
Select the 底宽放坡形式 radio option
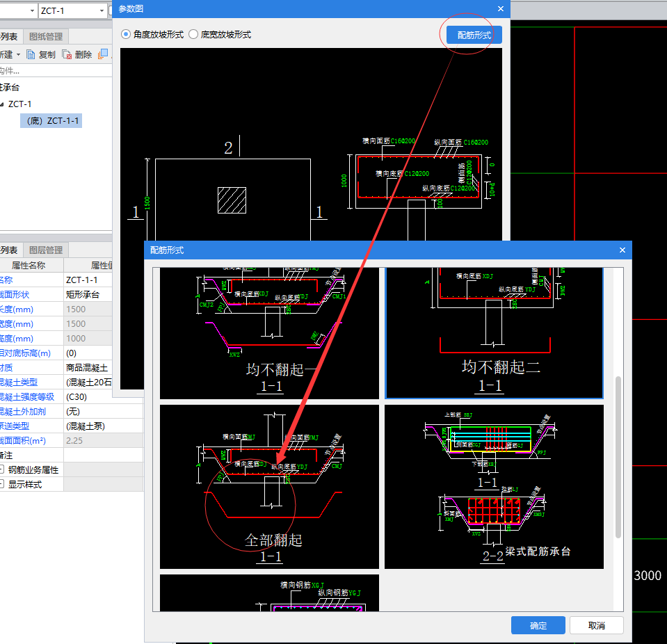tap(193, 35)
